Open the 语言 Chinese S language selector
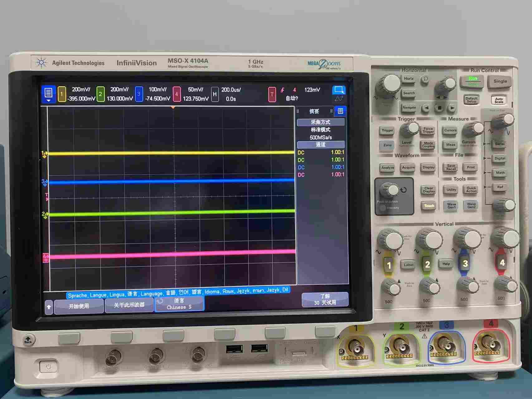The width and height of the screenshot is (532, 399). point(179,304)
